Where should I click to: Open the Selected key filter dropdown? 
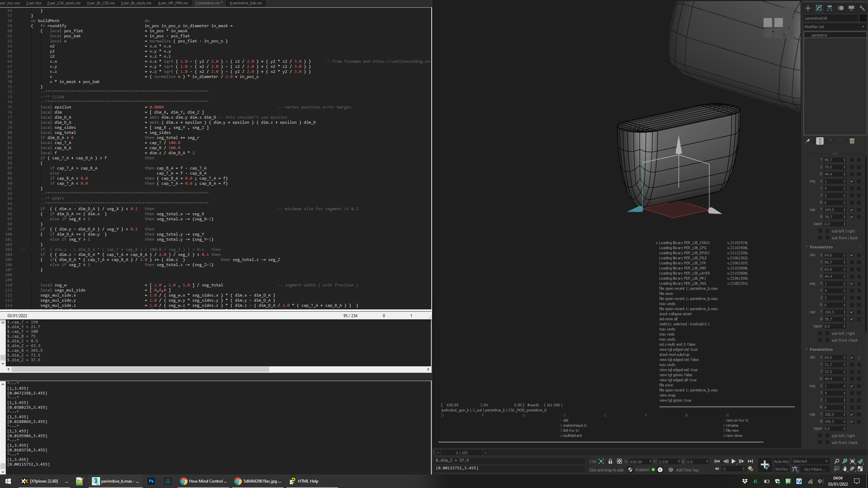click(810, 461)
